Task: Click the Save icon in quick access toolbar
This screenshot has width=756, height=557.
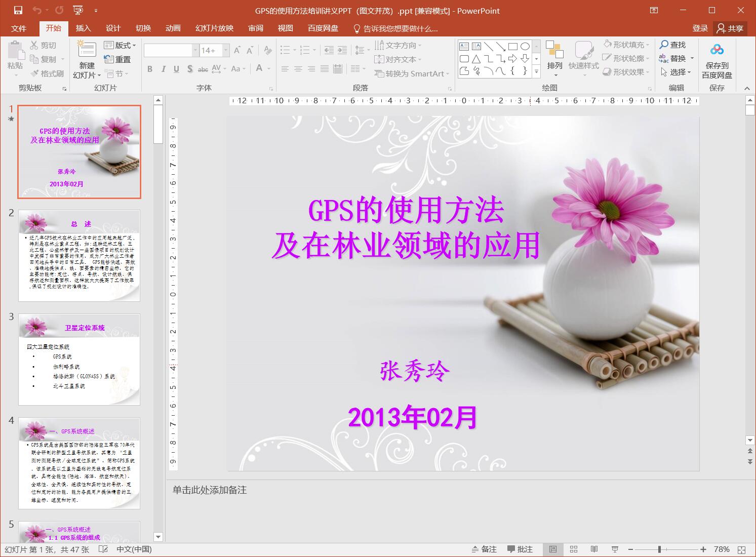Action: 18,10
